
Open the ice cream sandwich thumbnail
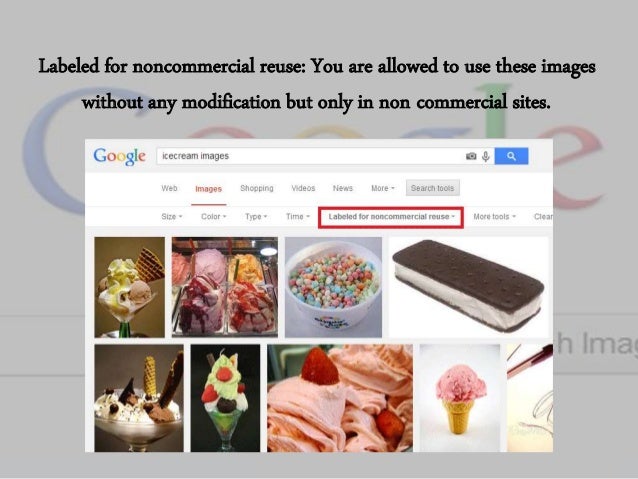[469, 287]
